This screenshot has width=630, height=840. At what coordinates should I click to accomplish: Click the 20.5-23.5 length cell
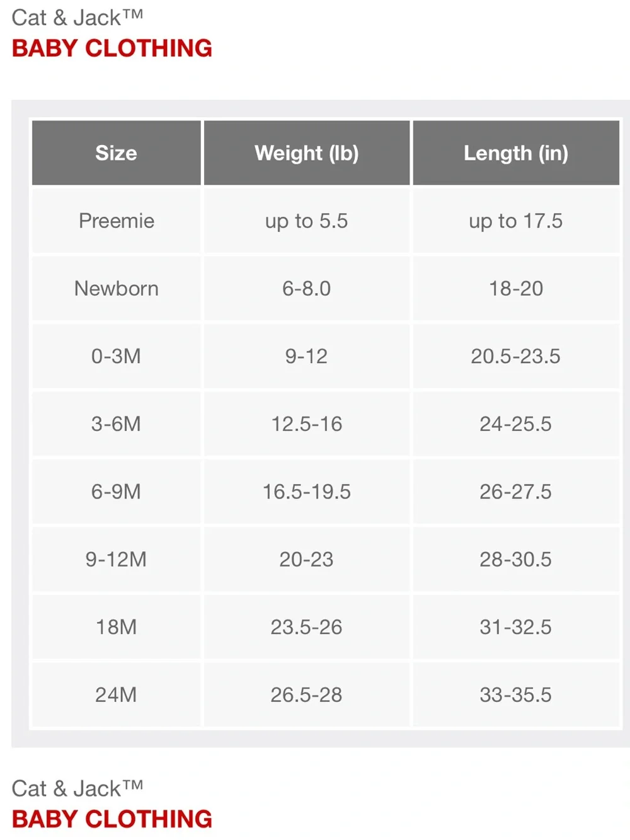pyautogui.click(x=516, y=356)
